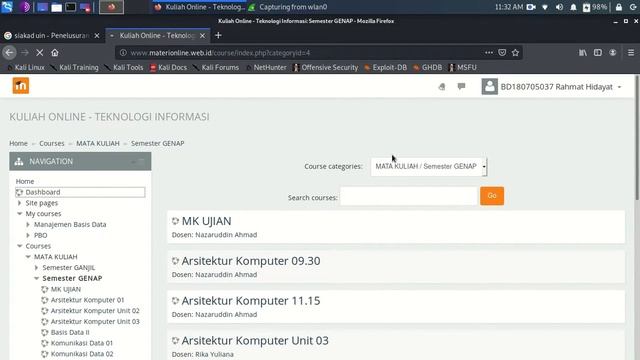This screenshot has width=640, height=360.
Task: Switch to the siakad uin tab
Action: coord(52,36)
